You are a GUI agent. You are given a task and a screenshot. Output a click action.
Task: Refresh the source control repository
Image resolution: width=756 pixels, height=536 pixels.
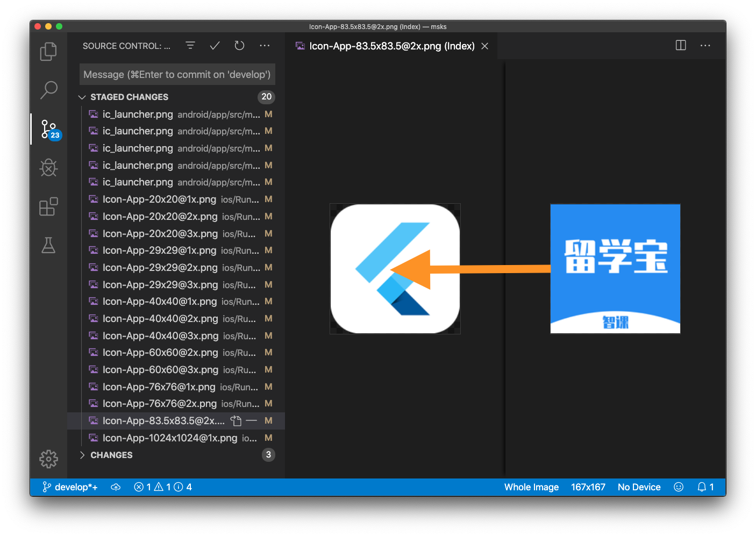239,46
